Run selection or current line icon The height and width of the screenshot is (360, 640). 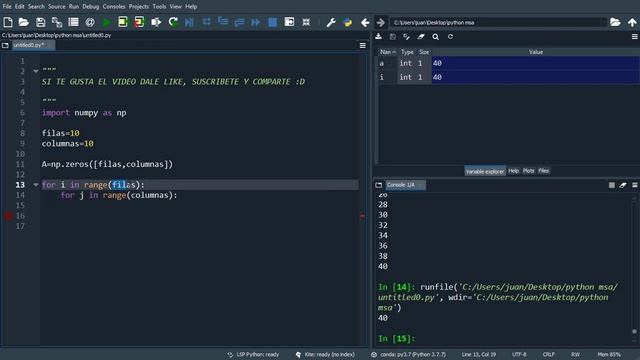tap(156, 22)
